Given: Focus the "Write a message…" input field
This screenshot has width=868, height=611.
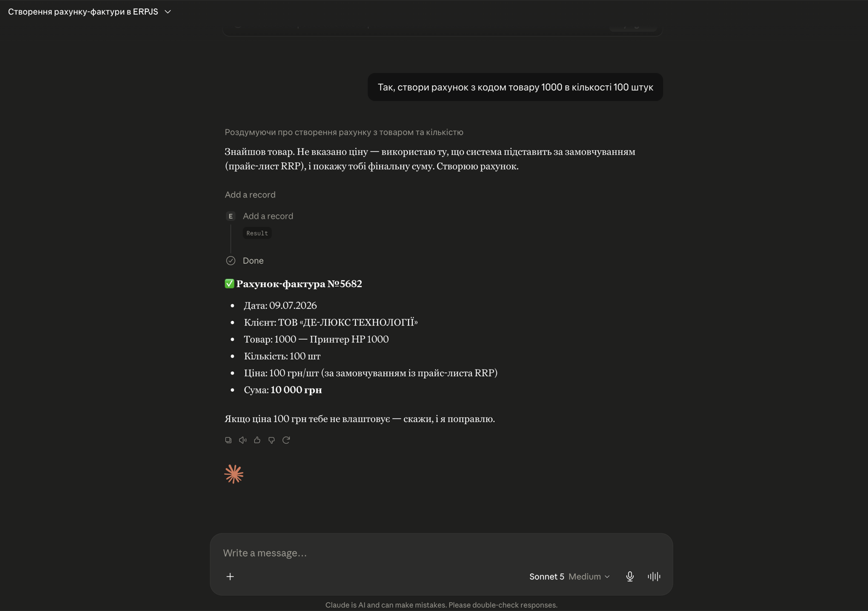Looking at the screenshot, I should [x=441, y=553].
